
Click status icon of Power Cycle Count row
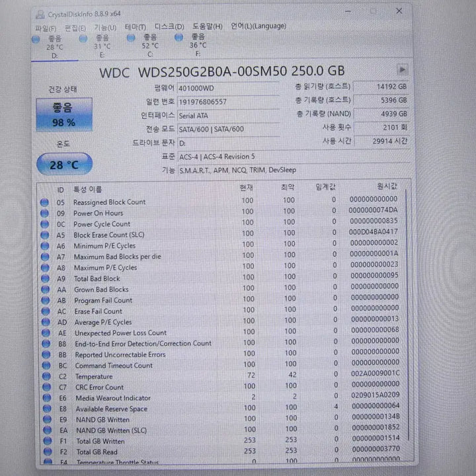pyautogui.click(x=45, y=224)
